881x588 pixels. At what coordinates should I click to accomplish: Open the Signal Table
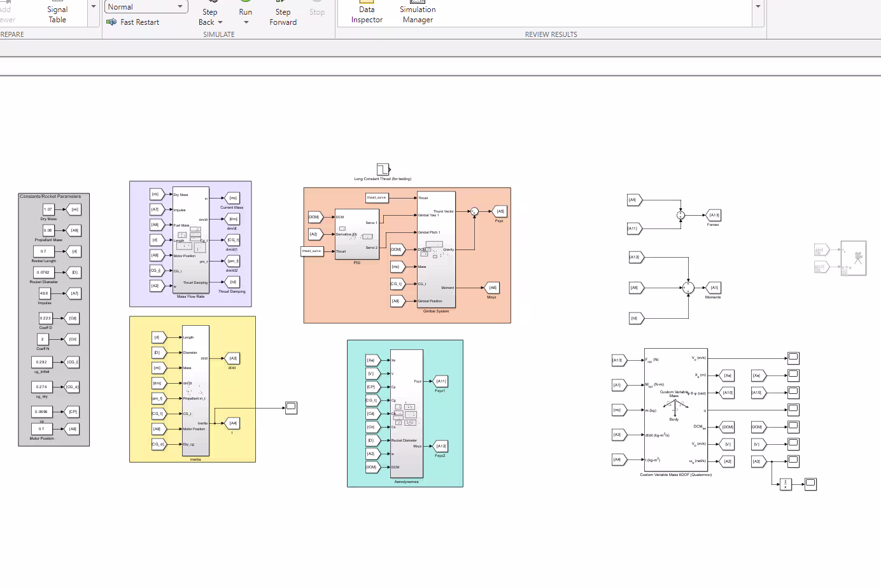pyautogui.click(x=57, y=13)
